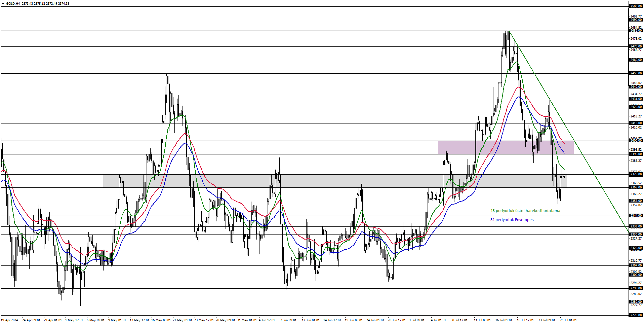Image resolution: width=644 pixels, height=324 pixels.
Task: Click the 2400.00 price level label
Action: pos(636,141)
